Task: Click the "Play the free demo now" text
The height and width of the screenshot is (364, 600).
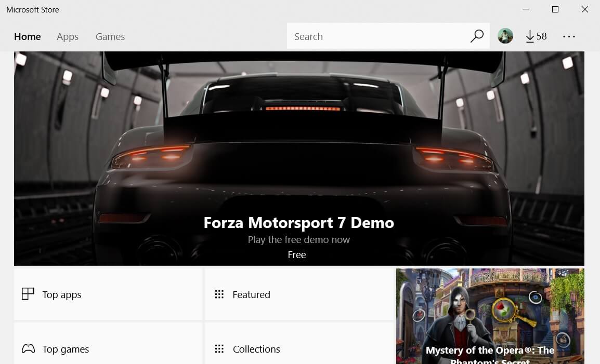Action: coord(299,240)
